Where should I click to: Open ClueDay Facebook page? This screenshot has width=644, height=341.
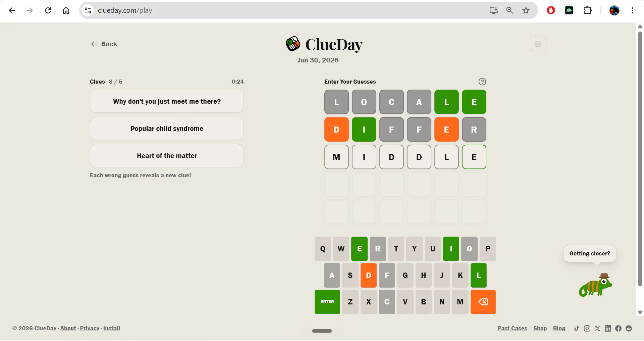point(618,328)
